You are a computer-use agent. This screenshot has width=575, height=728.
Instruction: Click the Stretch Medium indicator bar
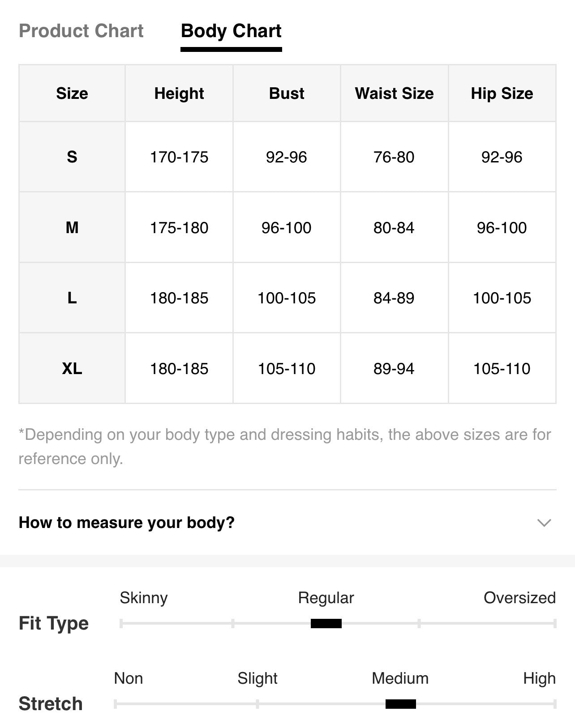coord(401,704)
